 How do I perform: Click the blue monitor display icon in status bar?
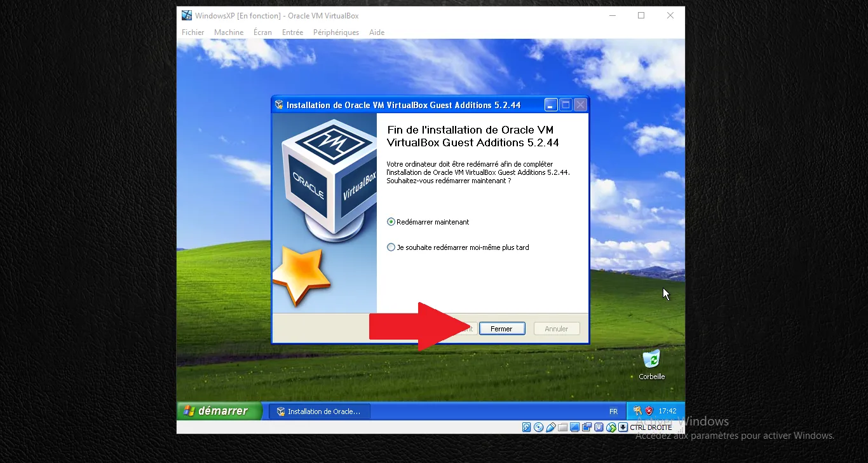click(574, 427)
